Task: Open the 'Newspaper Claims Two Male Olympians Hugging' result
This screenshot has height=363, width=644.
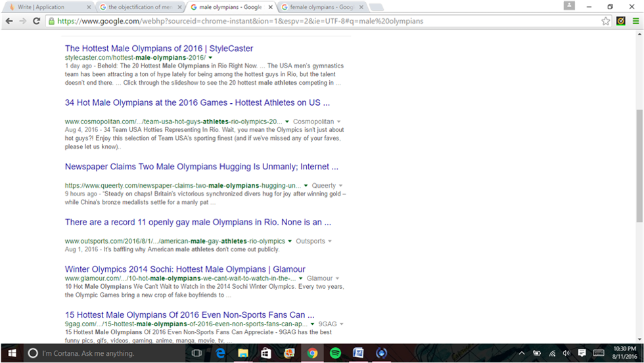Action: pyautogui.click(x=201, y=167)
